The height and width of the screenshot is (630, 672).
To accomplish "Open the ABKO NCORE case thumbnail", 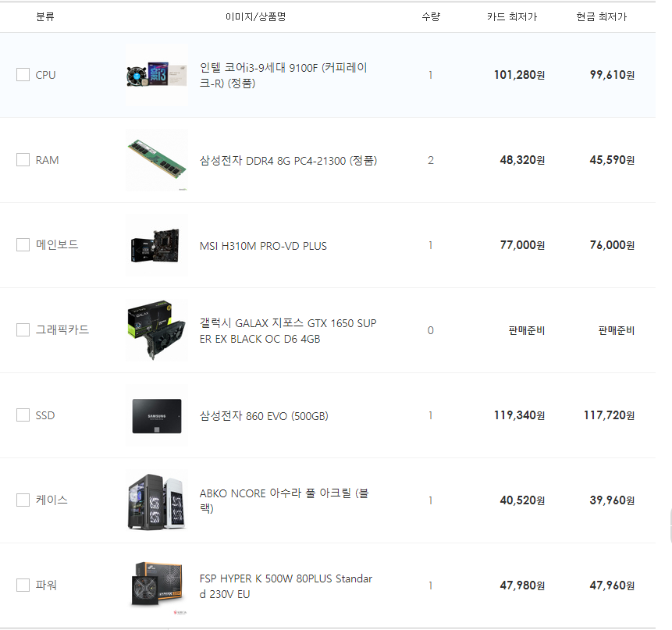I will tap(157, 500).
